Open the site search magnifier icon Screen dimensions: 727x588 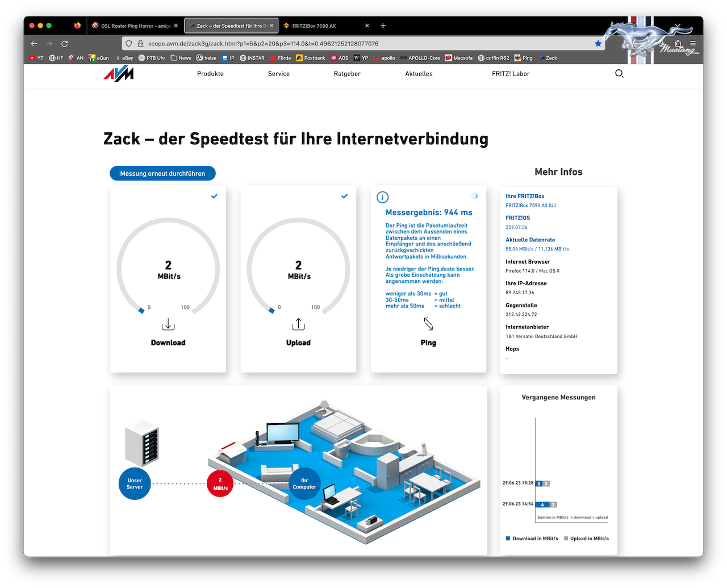coord(619,73)
